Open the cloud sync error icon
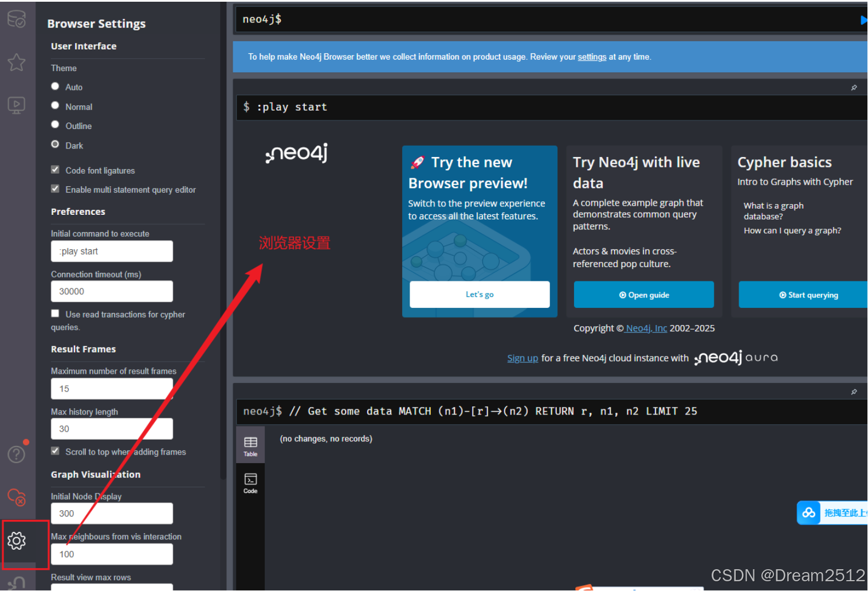The height and width of the screenshot is (591, 868). point(16,497)
